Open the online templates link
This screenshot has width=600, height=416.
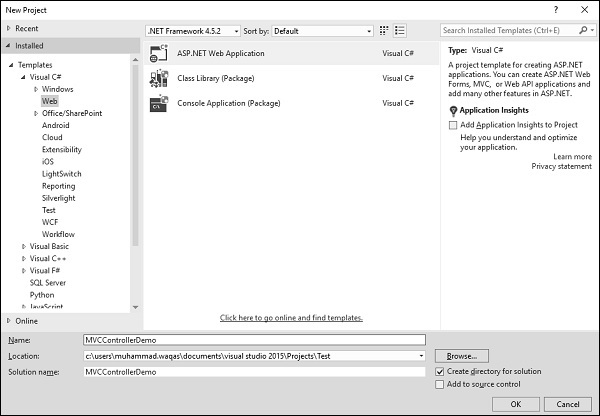tap(291, 318)
